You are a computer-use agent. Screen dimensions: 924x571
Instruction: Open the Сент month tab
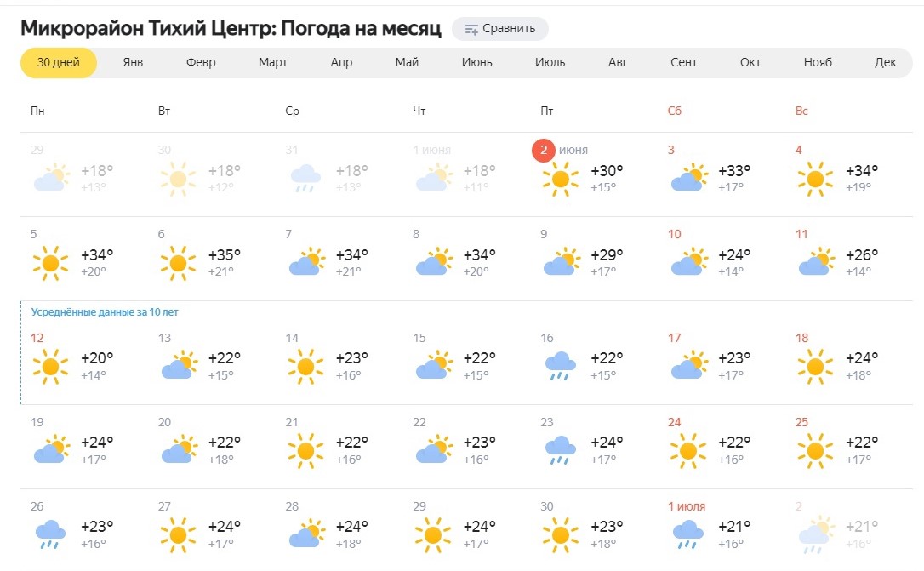(683, 62)
